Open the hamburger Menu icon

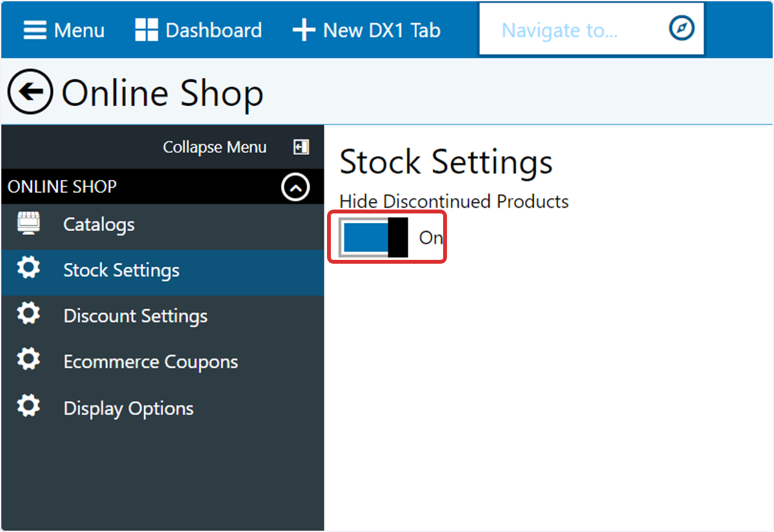click(35, 30)
